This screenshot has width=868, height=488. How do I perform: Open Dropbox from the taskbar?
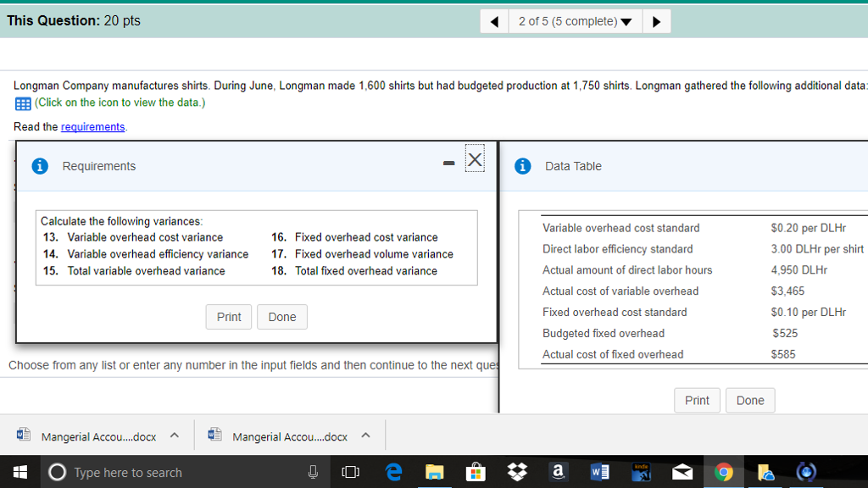coord(516,472)
